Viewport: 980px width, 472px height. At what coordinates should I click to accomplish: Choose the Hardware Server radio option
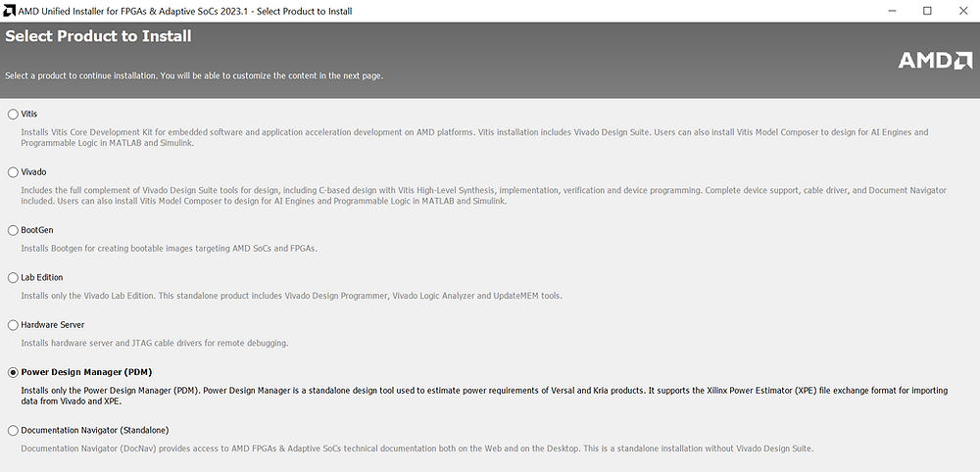13,325
